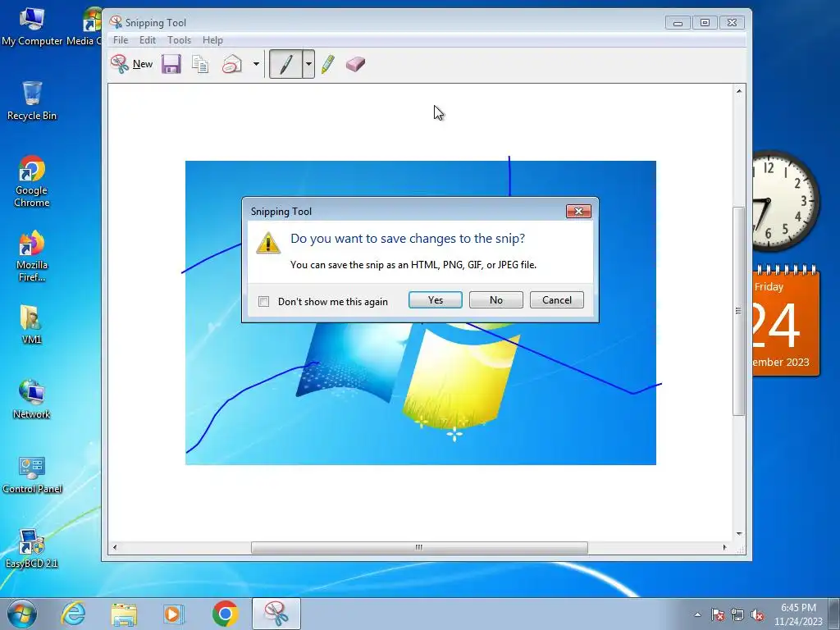840x630 pixels.
Task: Open the Help menu
Action: coord(212,40)
